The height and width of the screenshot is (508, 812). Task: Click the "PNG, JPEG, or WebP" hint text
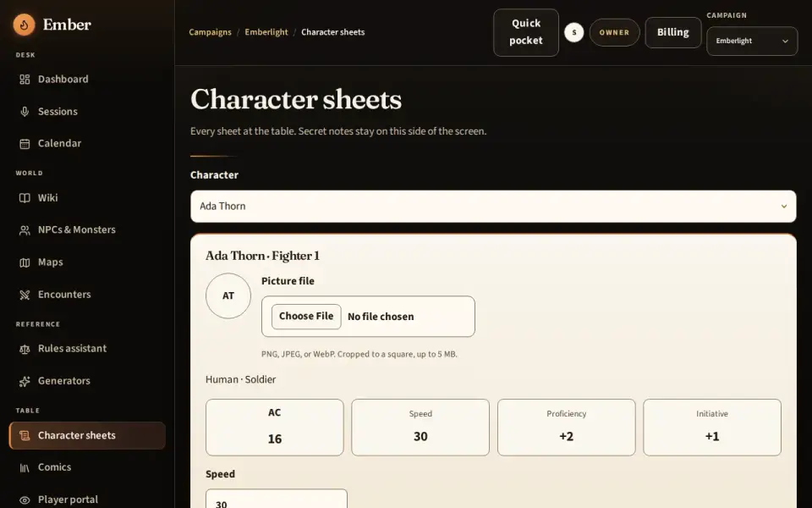359,355
